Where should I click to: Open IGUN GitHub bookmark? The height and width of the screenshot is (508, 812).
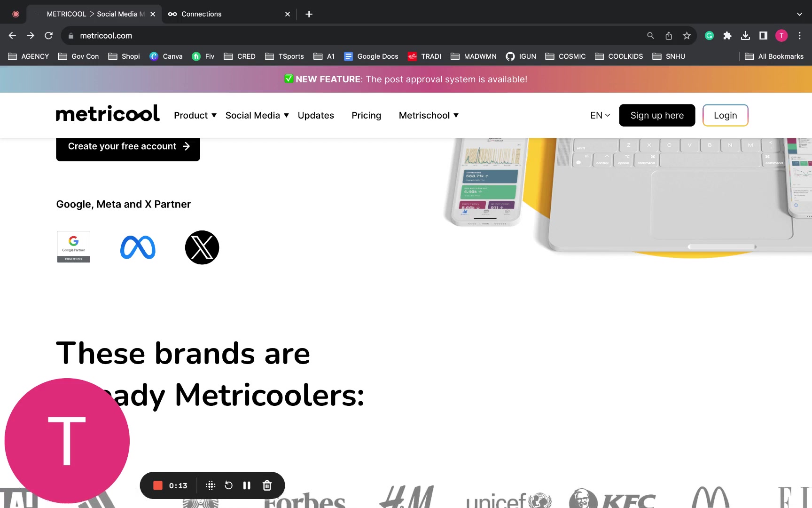point(521,56)
